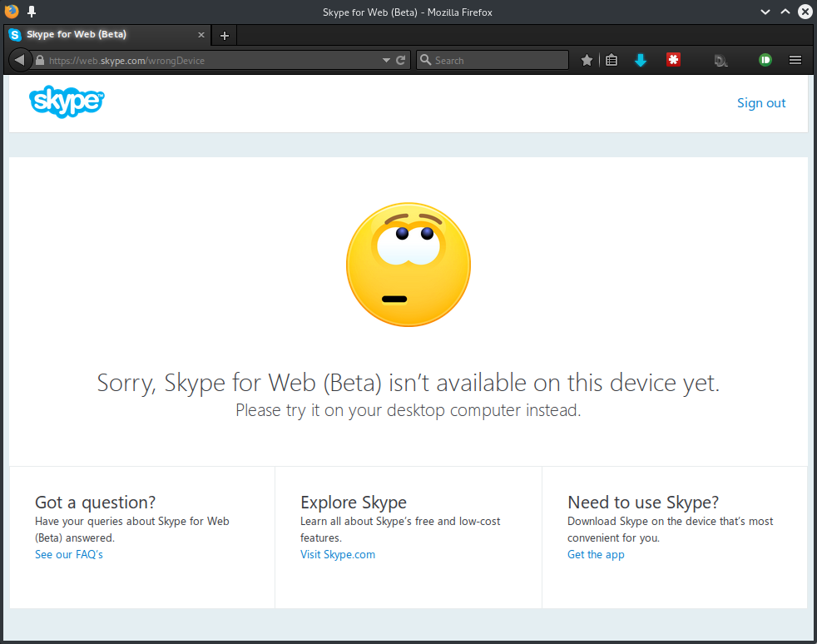The height and width of the screenshot is (644, 817).
Task: Close the Firefox window
Action: tap(805, 12)
